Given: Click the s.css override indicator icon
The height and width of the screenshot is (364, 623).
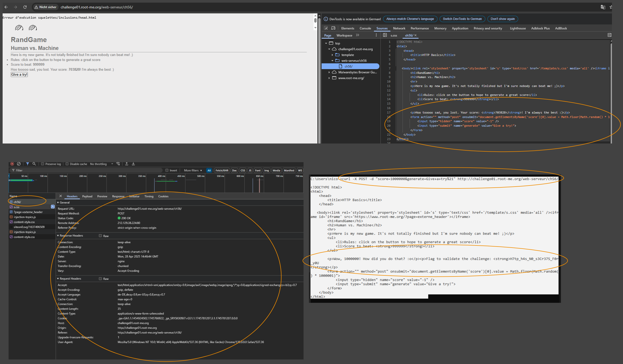Looking at the screenshot, I should pos(53,207).
